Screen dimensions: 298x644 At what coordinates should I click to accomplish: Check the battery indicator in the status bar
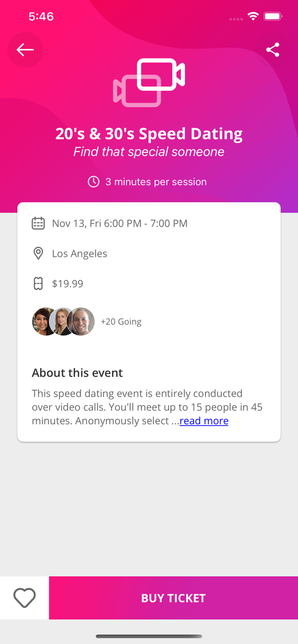pyautogui.click(x=273, y=16)
